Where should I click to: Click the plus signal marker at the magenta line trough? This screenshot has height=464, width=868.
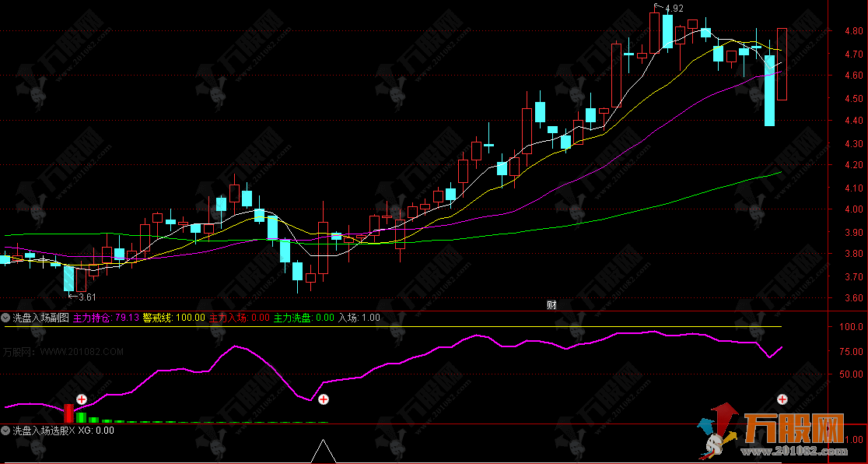pos(324,399)
